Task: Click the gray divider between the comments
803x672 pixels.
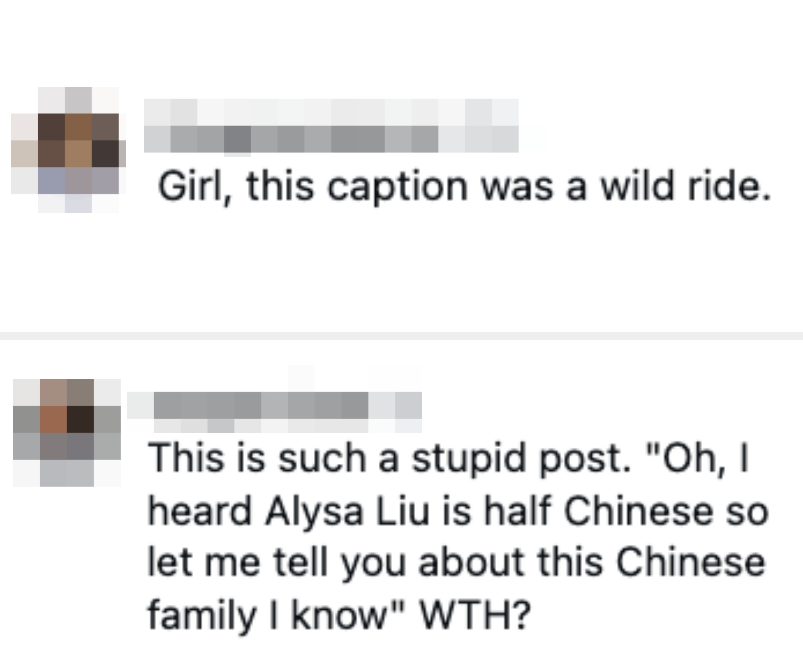Action: tap(401, 336)
